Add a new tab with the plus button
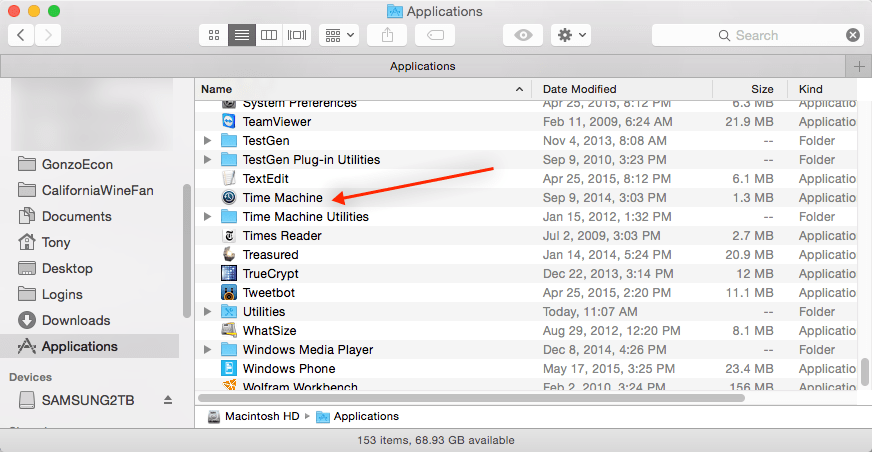Viewport: 872px width, 452px height. click(x=859, y=66)
